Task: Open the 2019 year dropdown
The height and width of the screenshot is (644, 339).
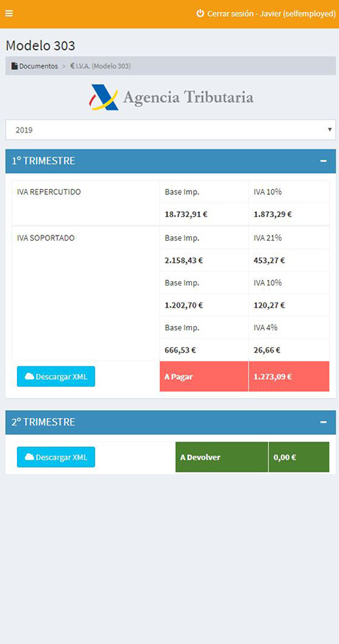Action: (171, 130)
